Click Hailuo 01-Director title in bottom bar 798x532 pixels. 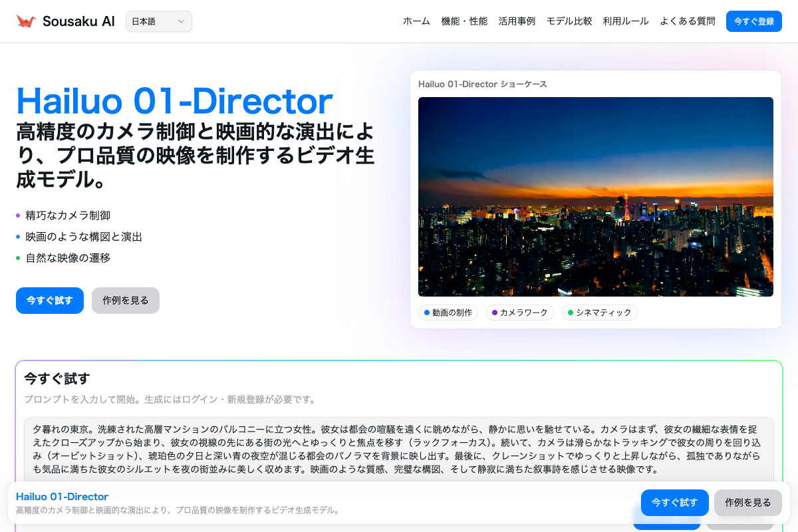[62, 497]
